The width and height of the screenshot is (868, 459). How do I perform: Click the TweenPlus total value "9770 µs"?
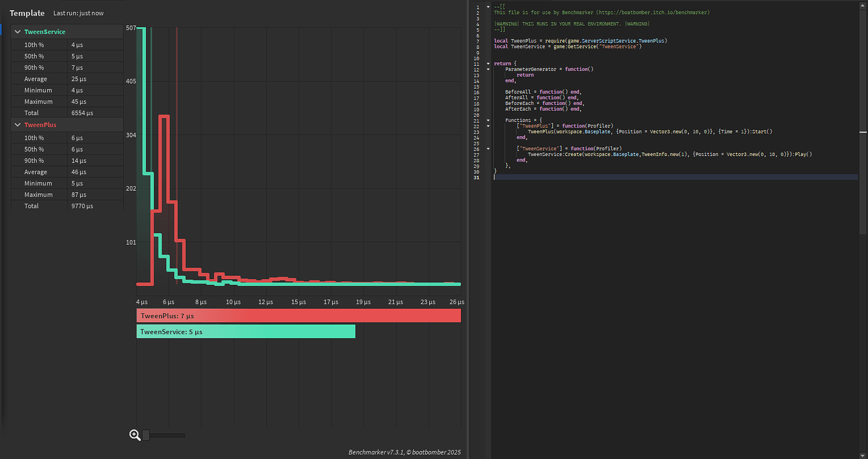coord(82,206)
